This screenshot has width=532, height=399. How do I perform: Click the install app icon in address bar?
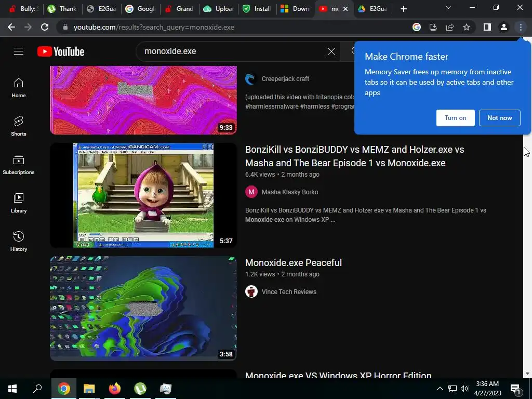(x=433, y=27)
